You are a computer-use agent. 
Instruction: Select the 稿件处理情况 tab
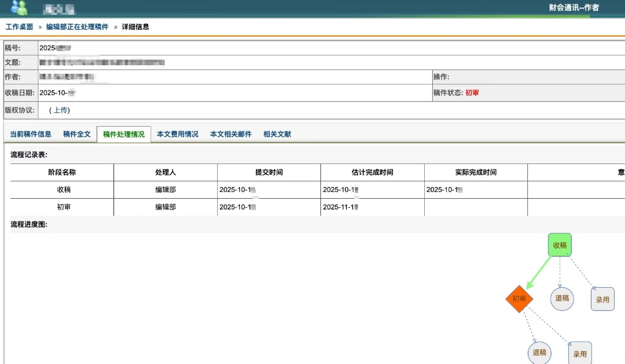coord(124,135)
